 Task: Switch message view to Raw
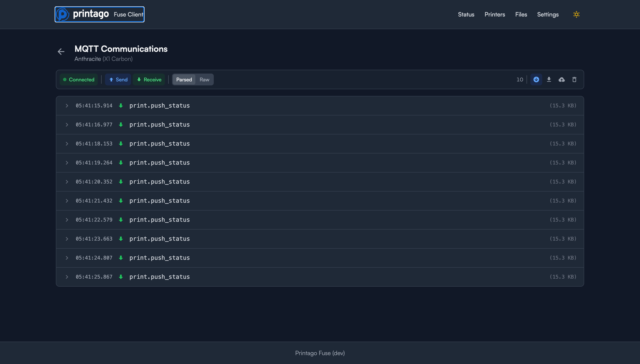click(x=204, y=79)
